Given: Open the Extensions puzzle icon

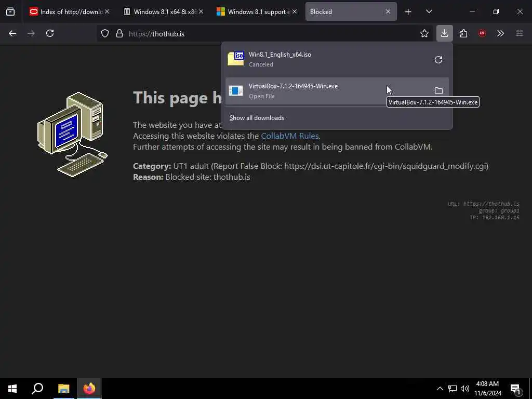Looking at the screenshot, I should pos(463,33).
